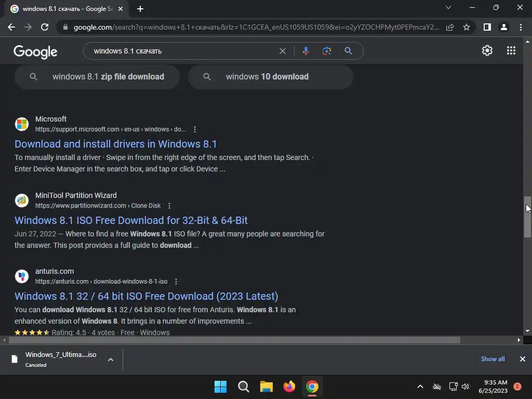This screenshot has height=399, width=532.
Task: Click the partitionwizard.com Clone Disk breadcrumb
Action: pyautogui.click(x=98, y=206)
